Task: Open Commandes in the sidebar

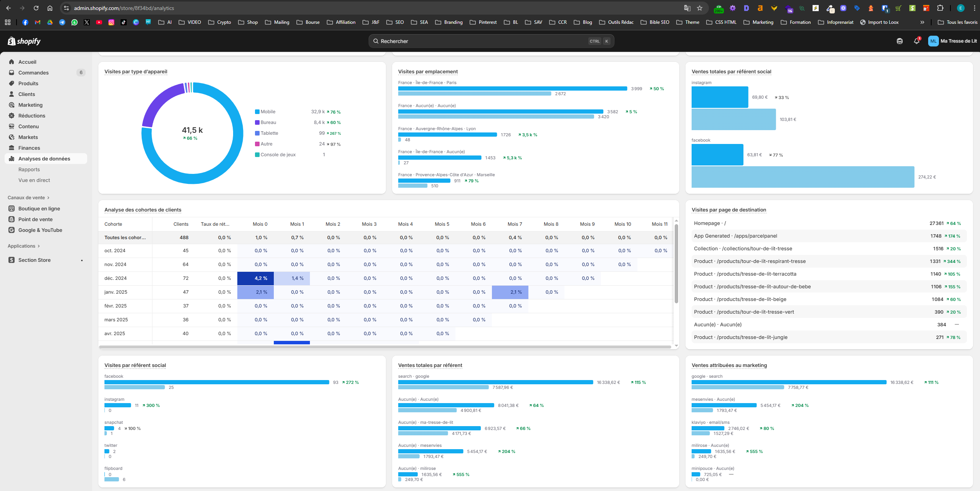Action: tap(33, 73)
